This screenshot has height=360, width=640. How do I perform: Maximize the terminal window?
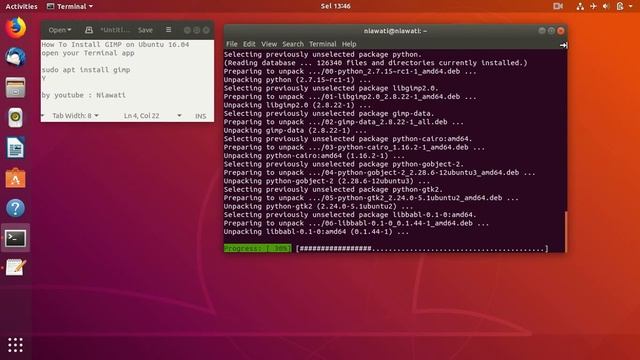551,31
